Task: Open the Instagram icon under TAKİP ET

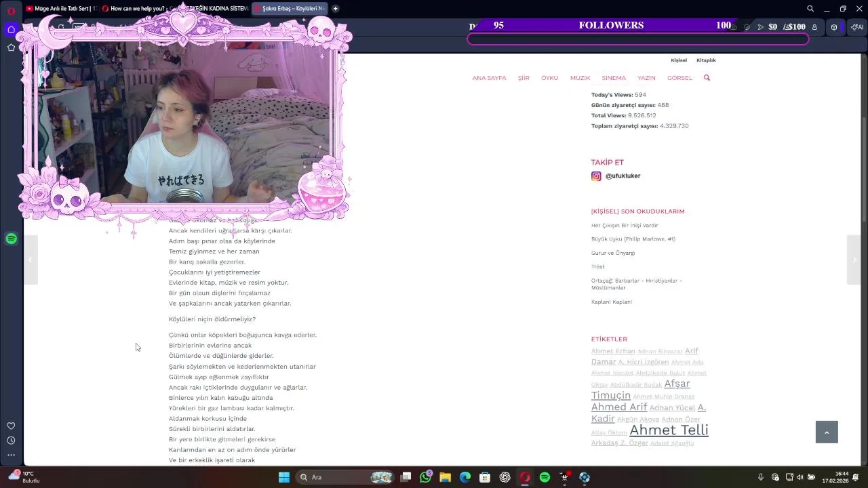Action: (596, 176)
